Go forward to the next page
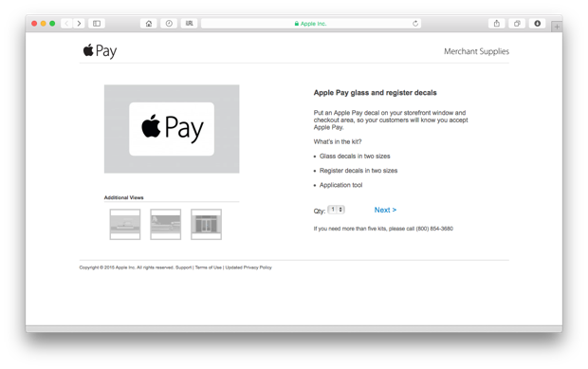This screenshot has width=588, height=369. coord(79,24)
